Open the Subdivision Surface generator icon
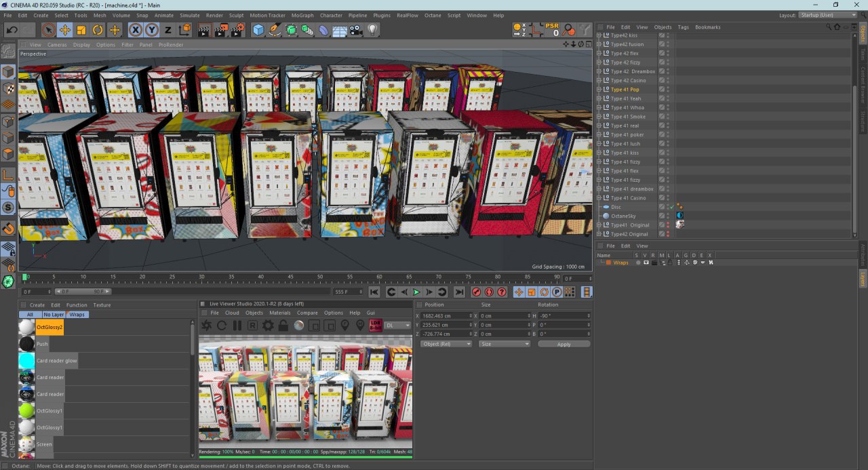This screenshot has width=868, height=470. [x=291, y=30]
